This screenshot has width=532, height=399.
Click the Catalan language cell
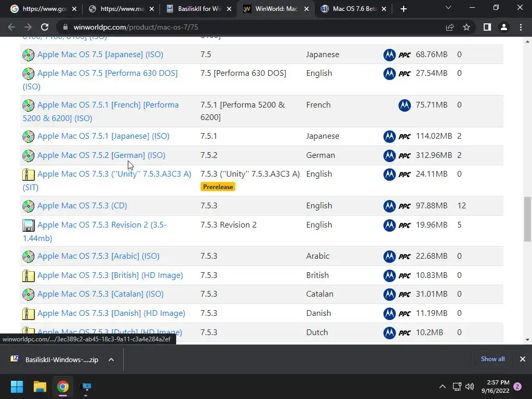click(x=320, y=294)
